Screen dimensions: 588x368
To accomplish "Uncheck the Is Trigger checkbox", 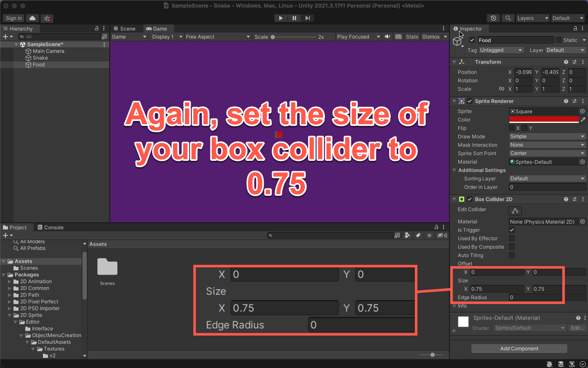I will click(x=512, y=230).
